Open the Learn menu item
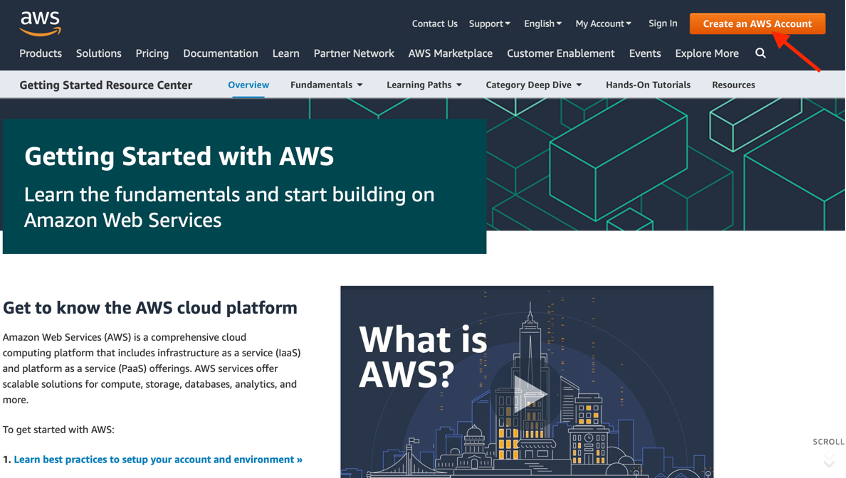 [x=286, y=53]
